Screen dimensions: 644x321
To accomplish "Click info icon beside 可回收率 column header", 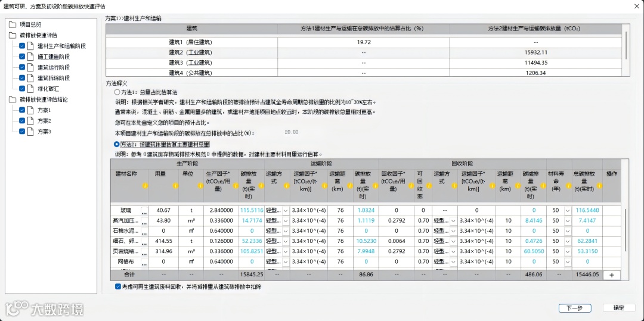I will 428,186.
